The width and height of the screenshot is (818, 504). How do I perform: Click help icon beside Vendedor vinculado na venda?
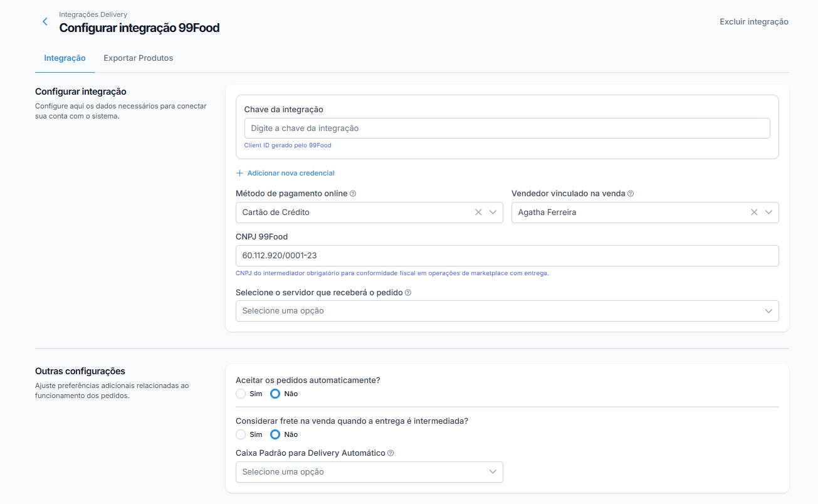pyautogui.click(x=631, y=194)
